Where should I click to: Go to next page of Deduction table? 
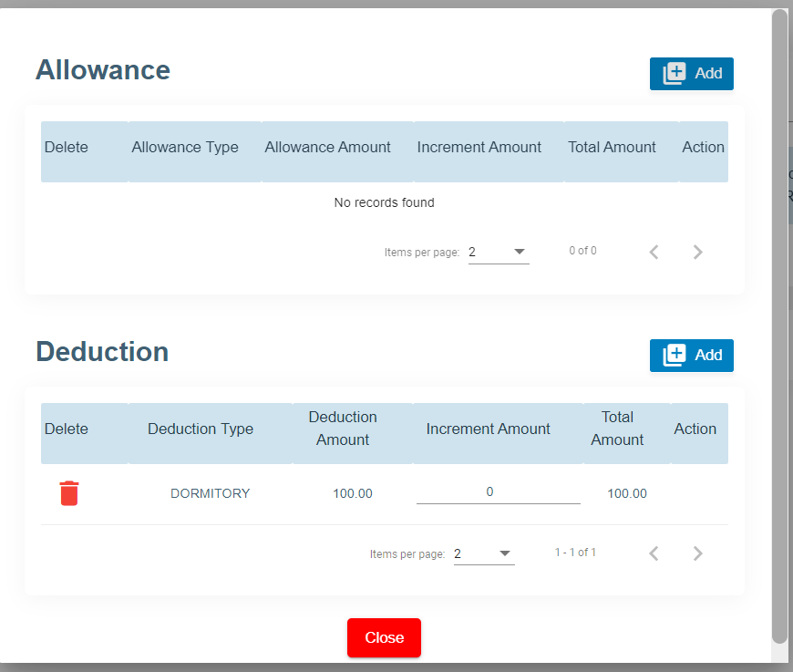[698, 553]
